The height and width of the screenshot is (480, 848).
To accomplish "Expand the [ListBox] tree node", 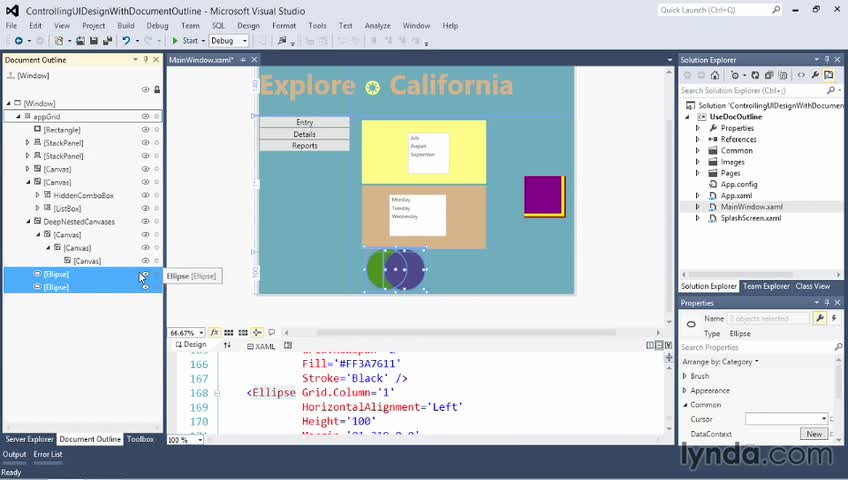I will coord(37,208).
